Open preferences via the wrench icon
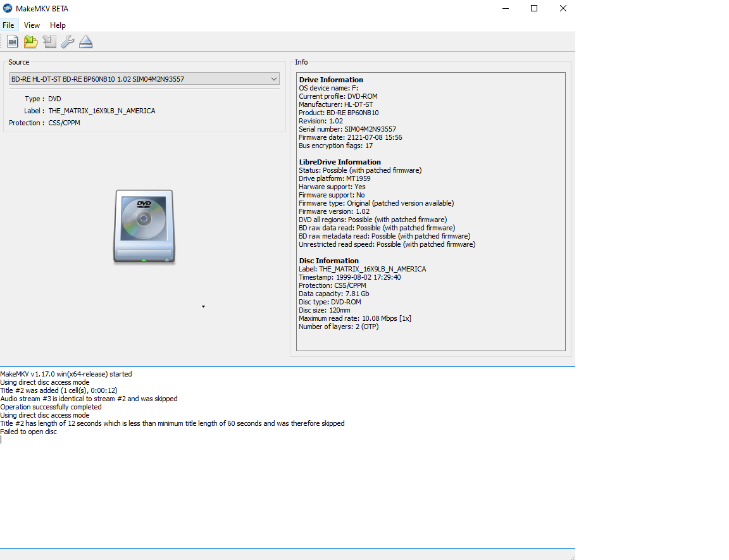729x560 pixels. pyautogui.click(x=67, y=40)
